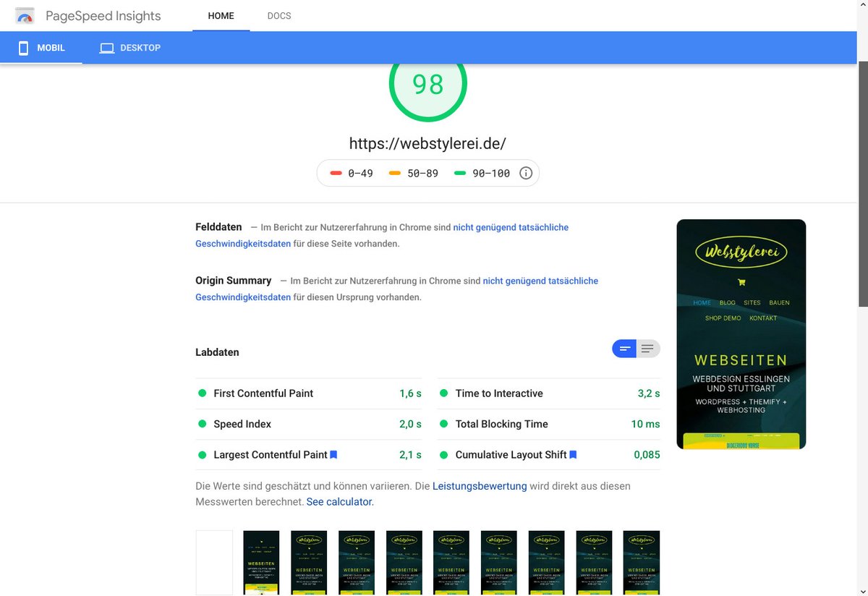868x596 pixels.
Task: Click the Labdaten heading
Action: (x=217, y=352)
